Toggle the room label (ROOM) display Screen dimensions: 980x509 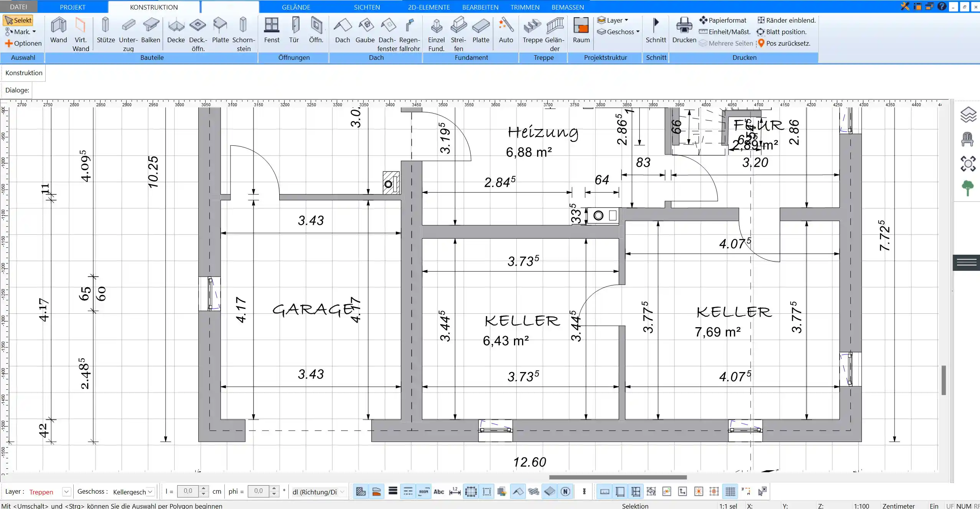coord(423,491)
